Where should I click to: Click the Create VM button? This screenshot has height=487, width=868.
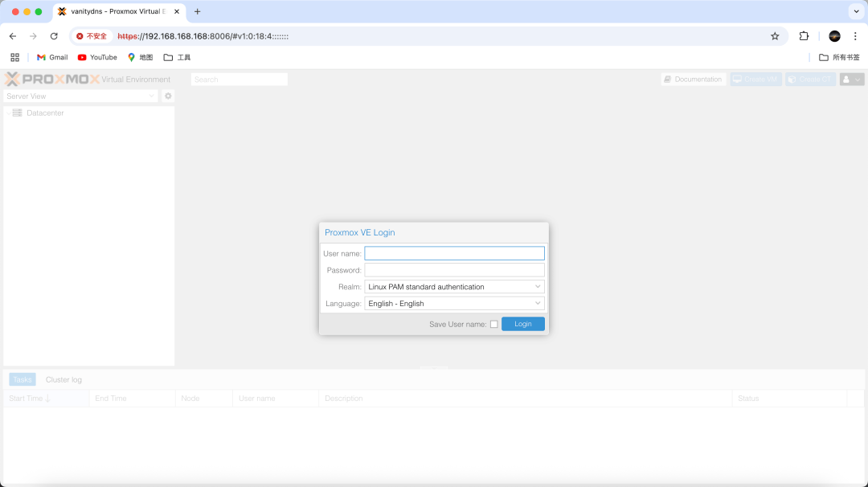(755, 79)
